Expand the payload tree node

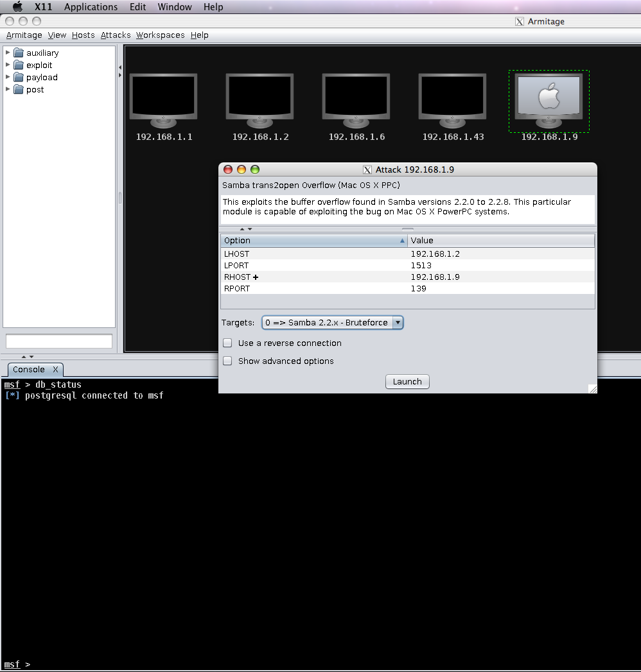click(x=7, y=77)
